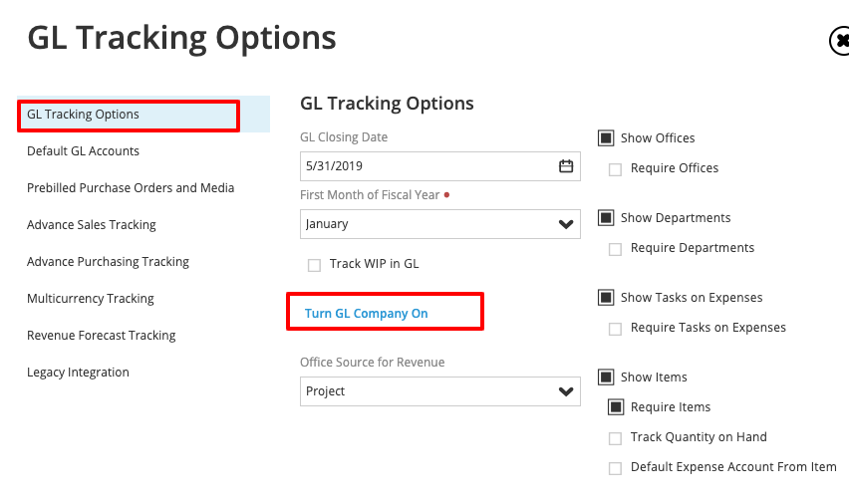Check Require Tasks on Expenses
This screenshot has width=849, height=504.
coord(616,329)
